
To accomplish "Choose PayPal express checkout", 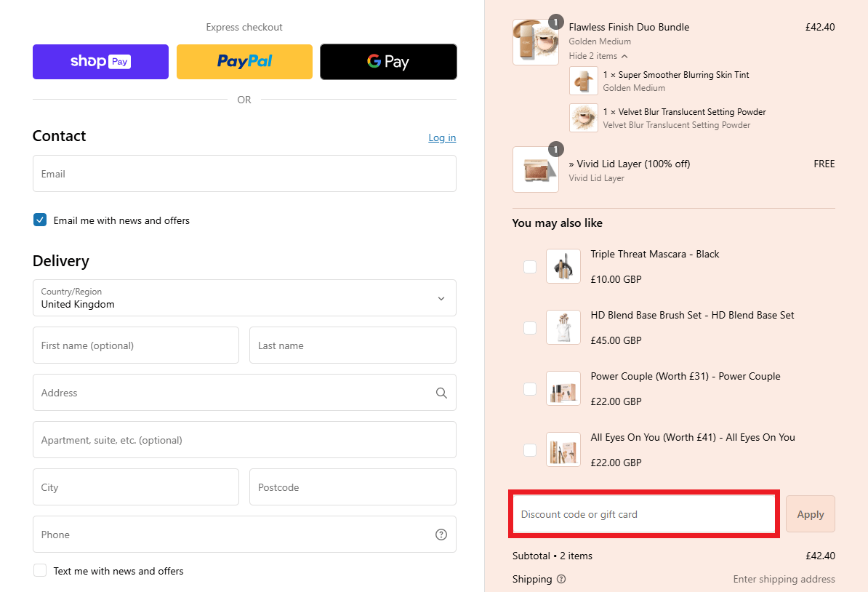I will [x=244, y=62].
